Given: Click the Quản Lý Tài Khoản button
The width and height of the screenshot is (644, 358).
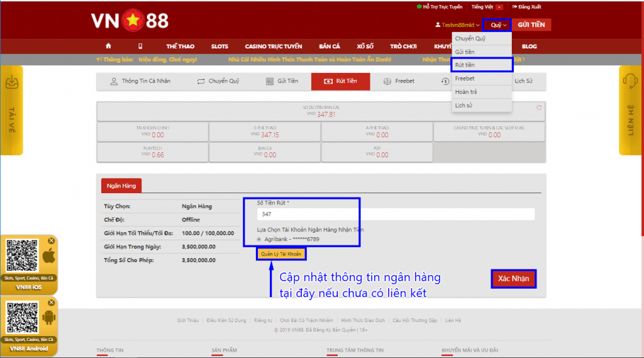Looking at the screenshot, I should tap(281, 254).
